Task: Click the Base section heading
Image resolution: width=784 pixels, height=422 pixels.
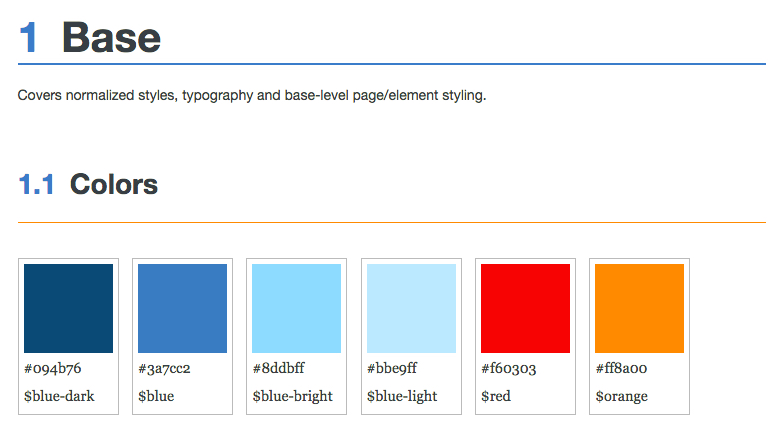Action: click(x=111, y=38)
